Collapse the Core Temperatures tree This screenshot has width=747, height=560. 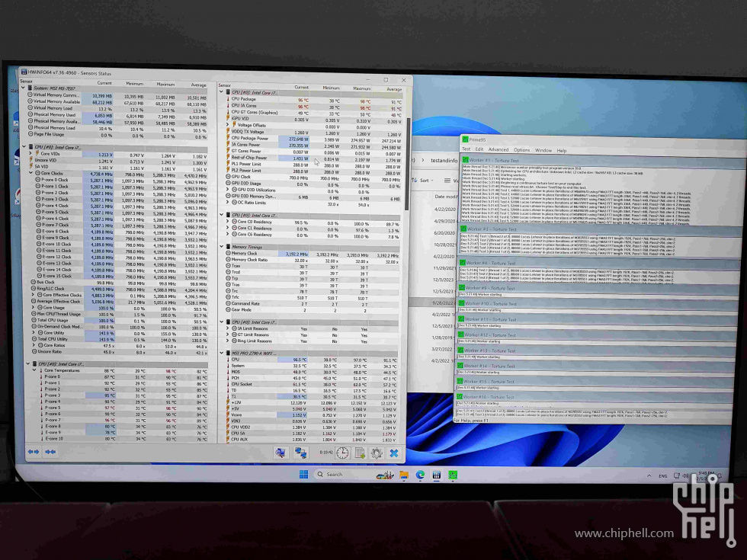click(35, 370)
